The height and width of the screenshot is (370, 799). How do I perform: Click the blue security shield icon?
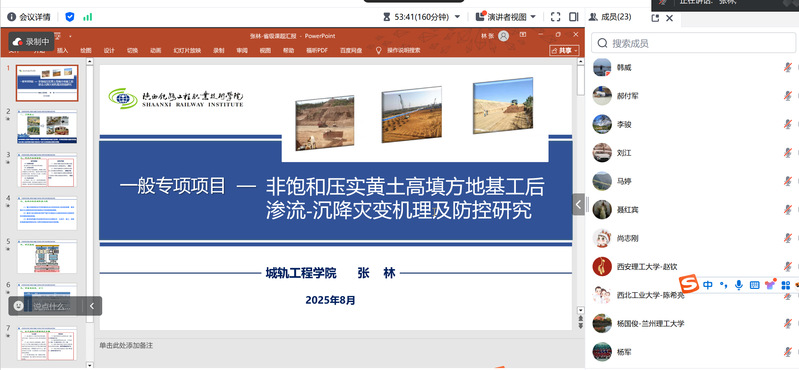pos(70,17)
